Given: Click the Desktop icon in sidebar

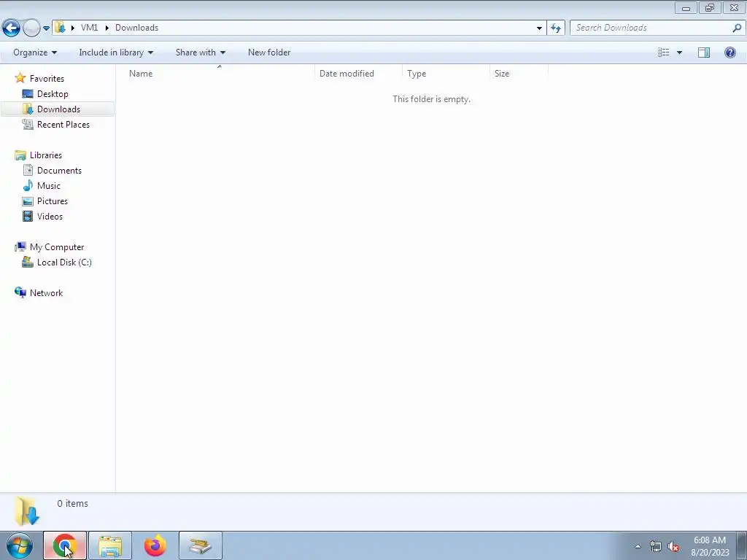Looking at the screenshot, I should pyautogui.click(x=28, y=94).
